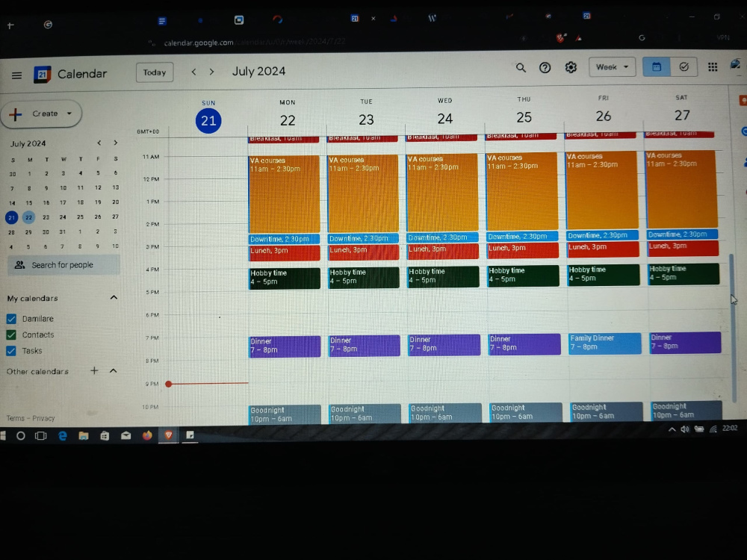
Task: Open Wednesday Downtime 2:30pm event
Action: click(x=442, y=237)
